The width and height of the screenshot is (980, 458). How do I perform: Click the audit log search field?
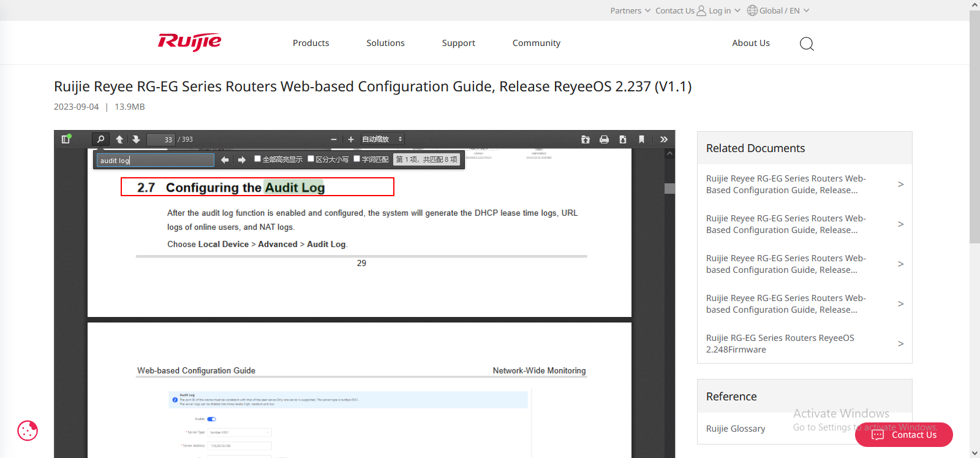156,160
